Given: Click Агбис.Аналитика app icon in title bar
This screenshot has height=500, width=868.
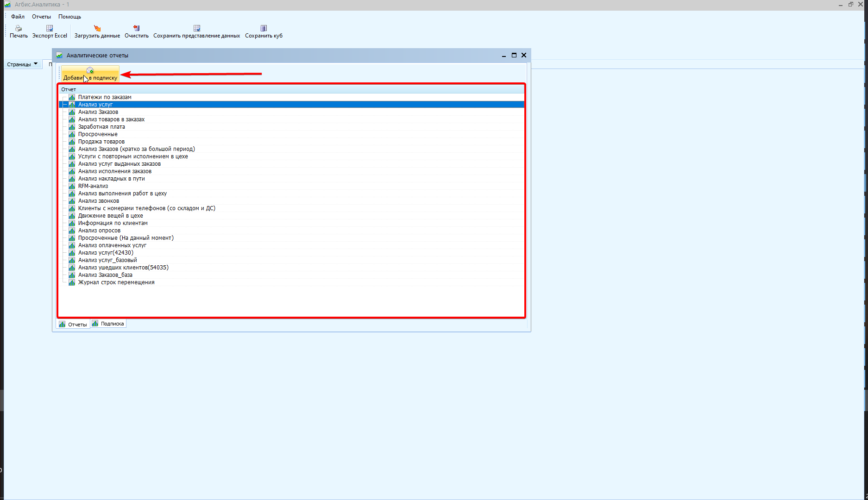Looking at the screenshot, I should pos(7,4).
